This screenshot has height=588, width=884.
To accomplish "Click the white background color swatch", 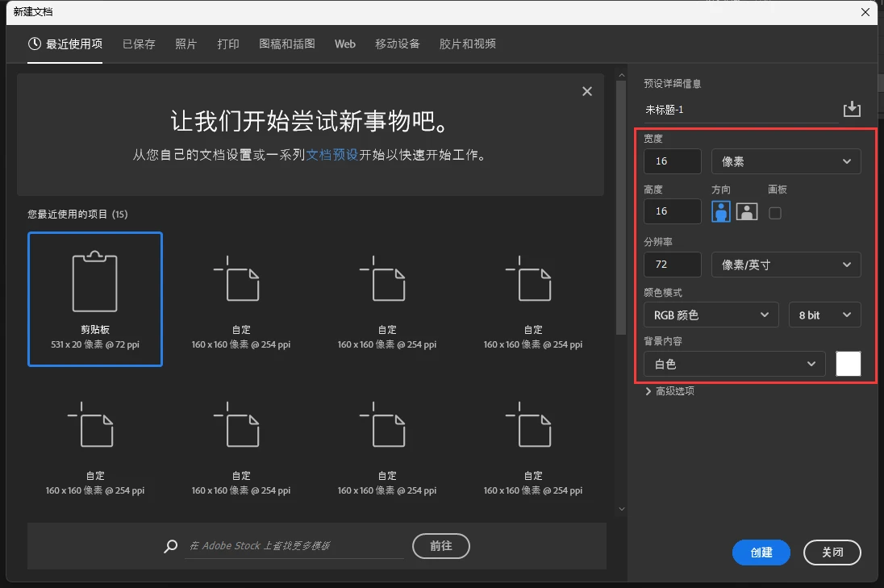I will (848, 364).
